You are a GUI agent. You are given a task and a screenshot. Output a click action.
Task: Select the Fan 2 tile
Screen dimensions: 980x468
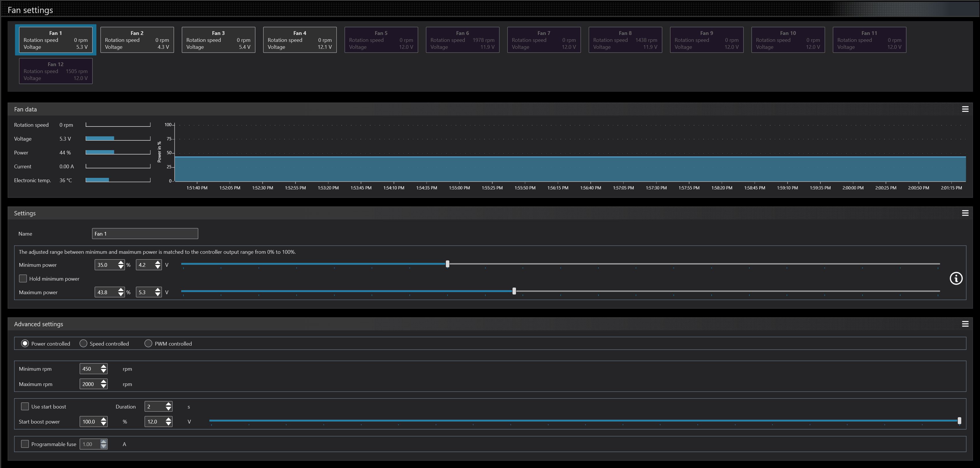tap(137, 40)
